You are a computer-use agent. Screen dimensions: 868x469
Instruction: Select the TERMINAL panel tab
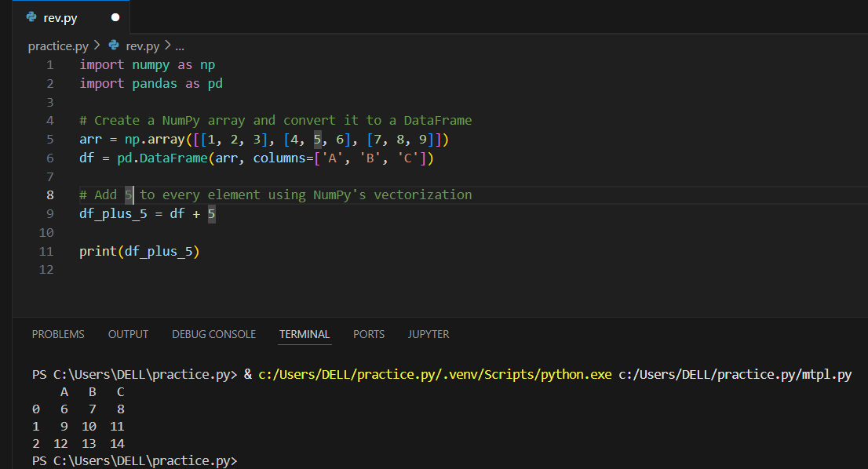(x=305, y=334)
